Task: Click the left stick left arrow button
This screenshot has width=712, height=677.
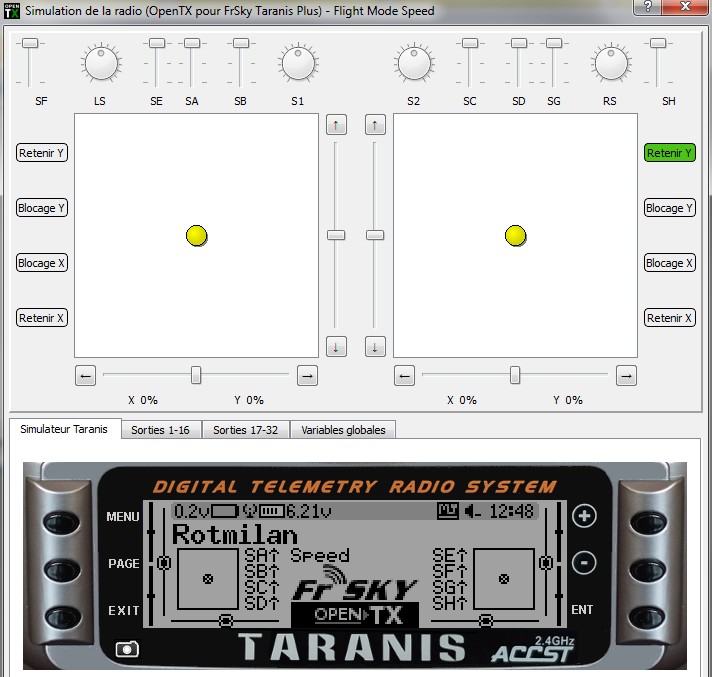Action: click(x=85, y=376)
